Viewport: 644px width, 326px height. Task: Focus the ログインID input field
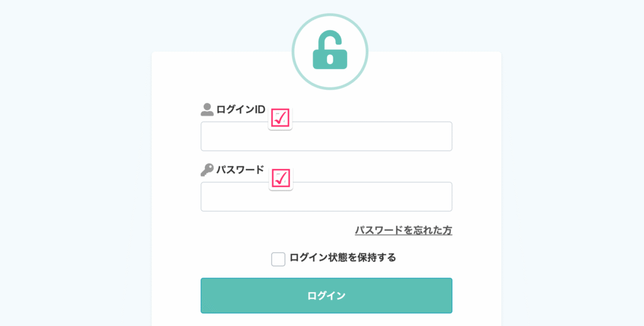[365, 137]
